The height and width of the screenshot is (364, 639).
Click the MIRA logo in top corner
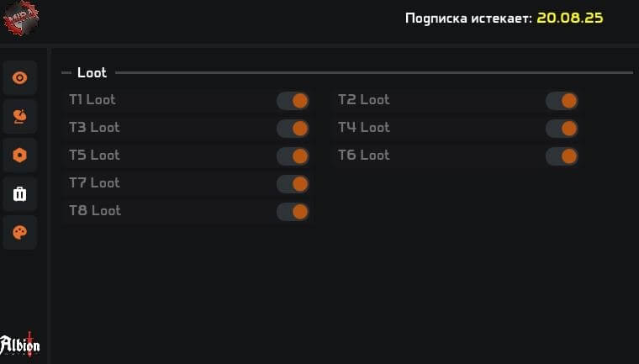(20, 18)
